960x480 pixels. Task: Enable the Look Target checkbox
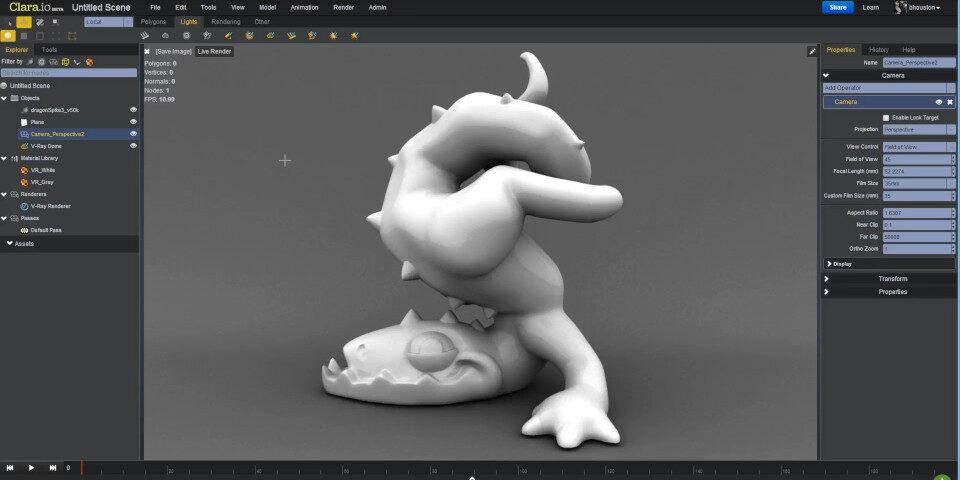click(x=886, y=117)
